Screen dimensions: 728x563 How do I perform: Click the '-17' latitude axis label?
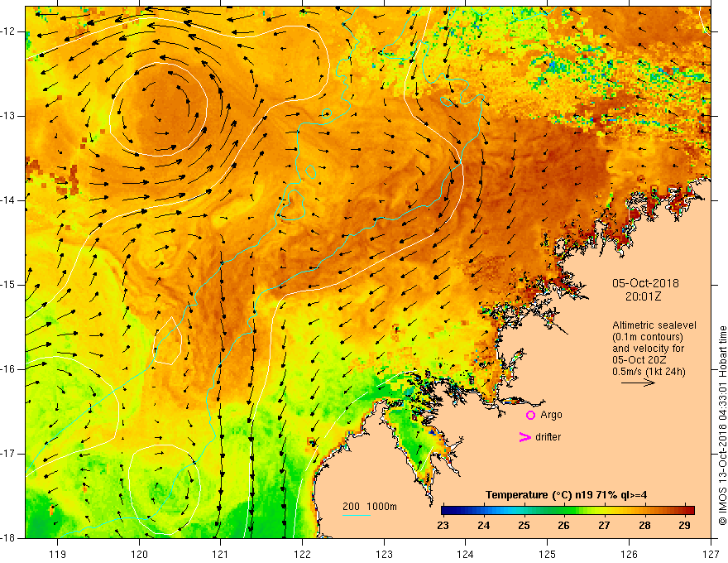pos(9,454)
